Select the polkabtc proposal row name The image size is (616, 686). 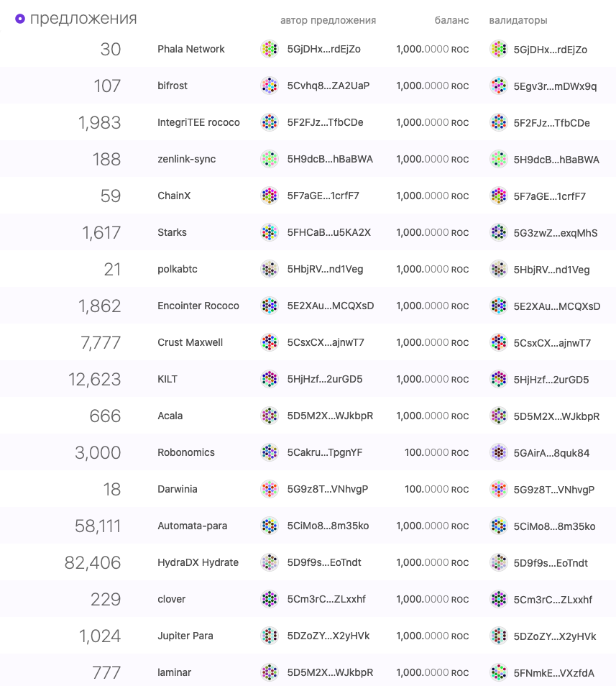click(178, 269)
